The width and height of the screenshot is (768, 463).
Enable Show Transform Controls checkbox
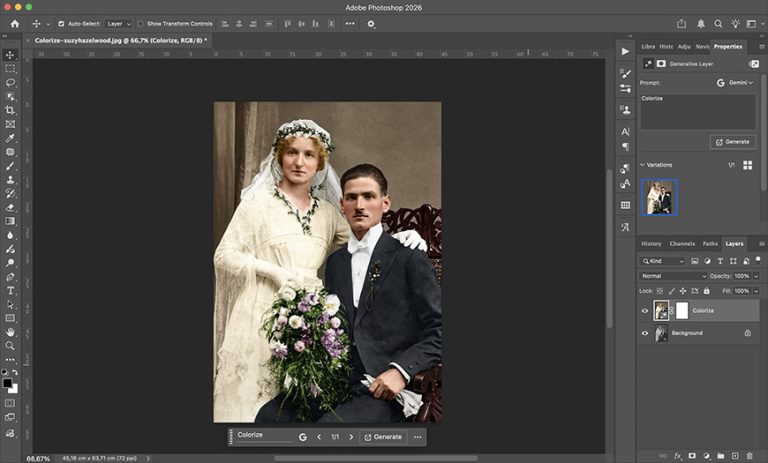[x=141, y=24]
